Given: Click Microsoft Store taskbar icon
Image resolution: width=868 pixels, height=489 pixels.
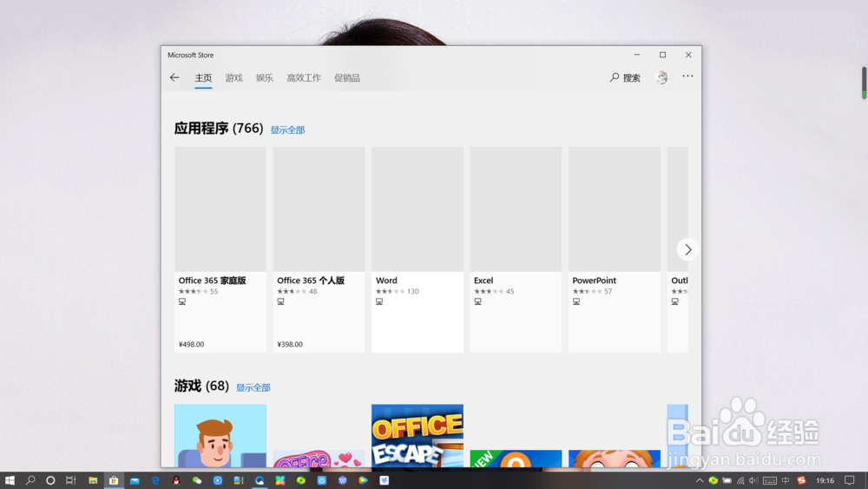Looking at the screenshot, I should coord(114,480).
